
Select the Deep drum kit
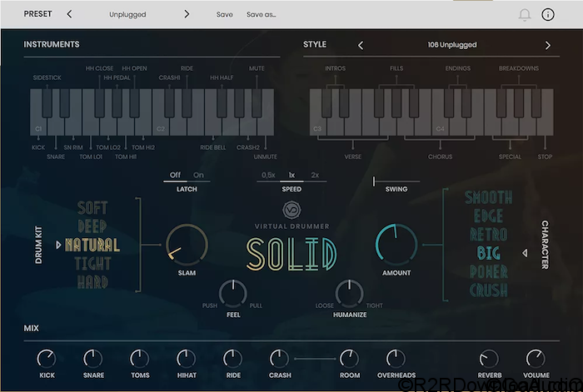92,226
